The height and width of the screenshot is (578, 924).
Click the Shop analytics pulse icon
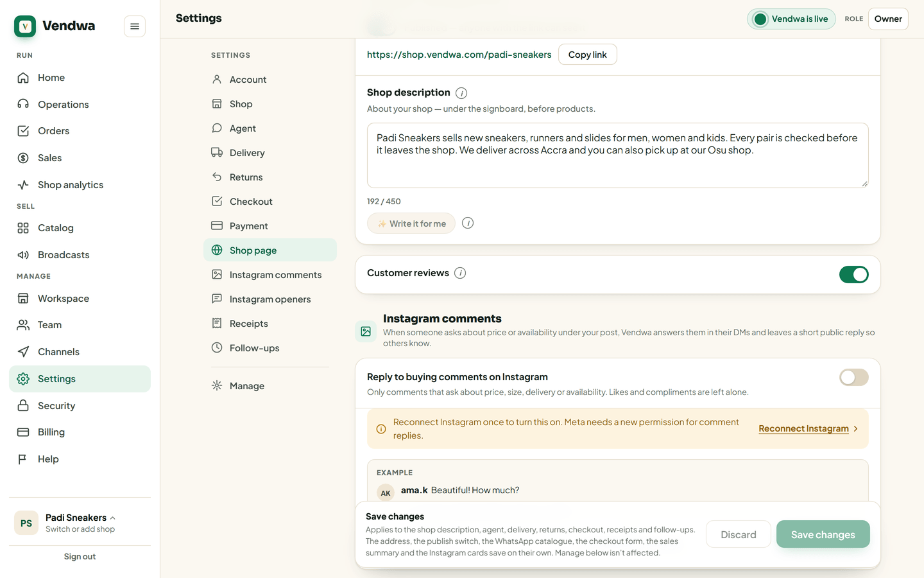pyautogui.click(x=23, y=185)
